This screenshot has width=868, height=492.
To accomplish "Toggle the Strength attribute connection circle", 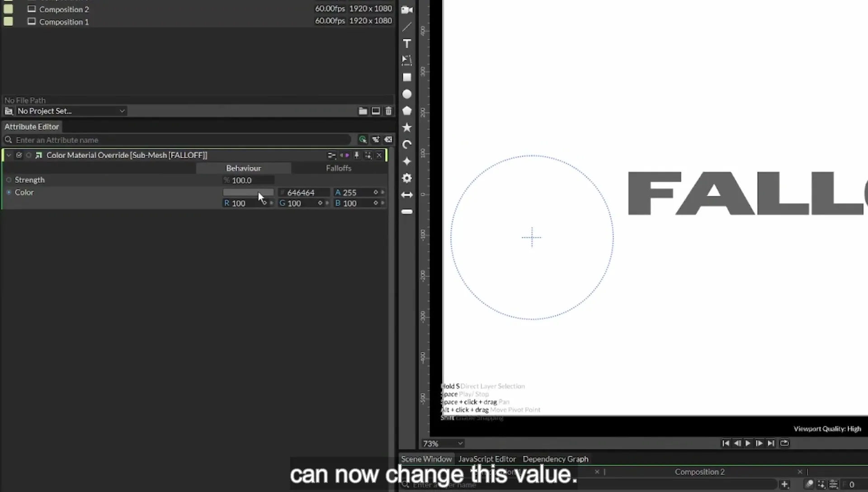I will [x=9, y=180].
